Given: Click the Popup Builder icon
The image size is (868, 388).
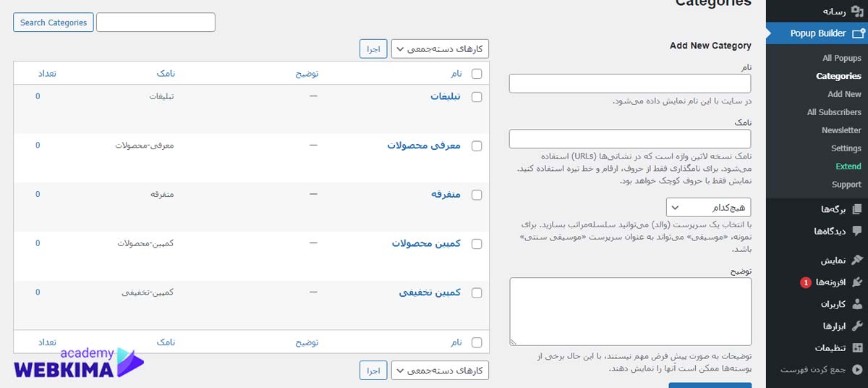Looking at the screenshot, I should pos(858,33).
